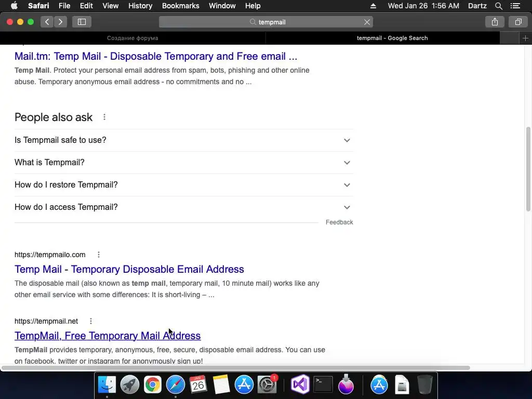Open options next to tempmailo.com URL
Image resolution: width=532 pixels, height=399 pixels.
(x=99, y=255)
